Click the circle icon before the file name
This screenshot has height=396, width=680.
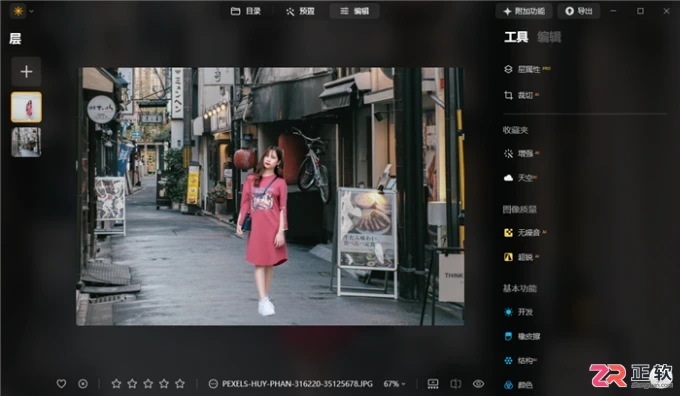coord(213,384)
